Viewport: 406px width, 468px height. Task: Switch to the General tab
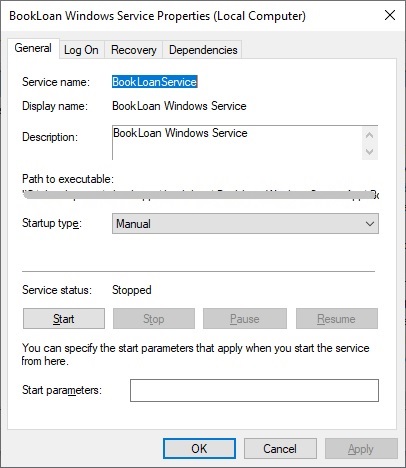tap(33, 48)
